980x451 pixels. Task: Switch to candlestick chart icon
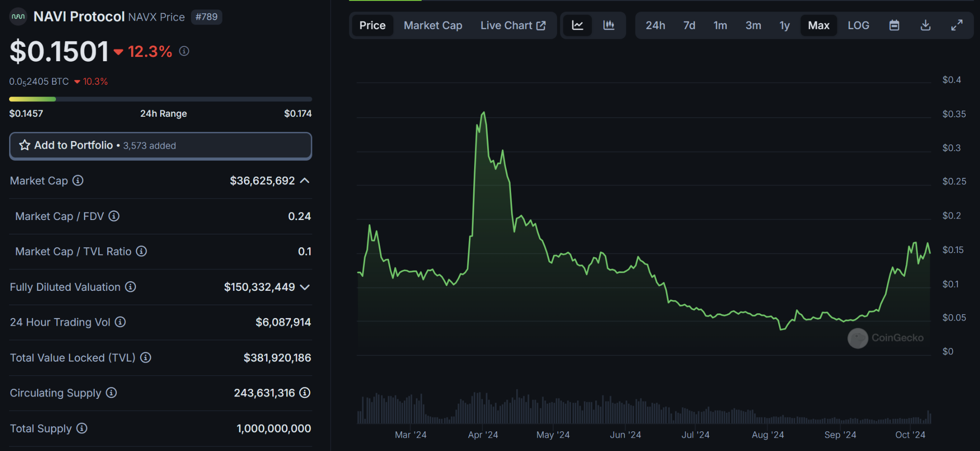point(609,25)
